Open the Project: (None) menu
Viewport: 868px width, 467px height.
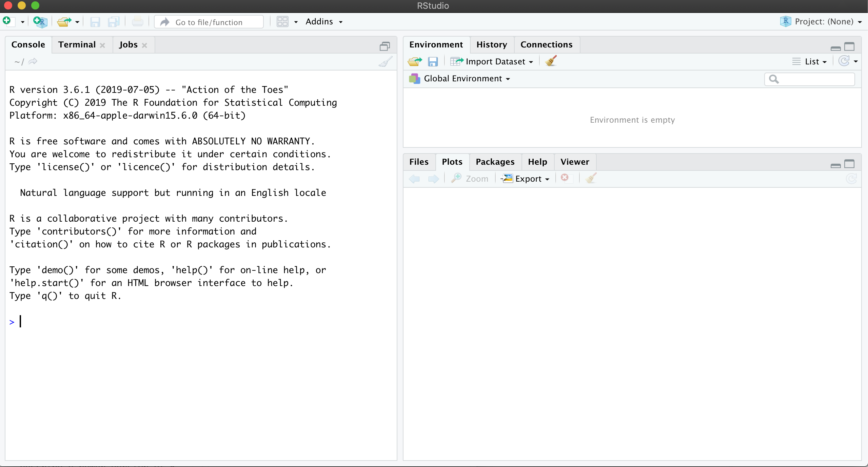821,22
